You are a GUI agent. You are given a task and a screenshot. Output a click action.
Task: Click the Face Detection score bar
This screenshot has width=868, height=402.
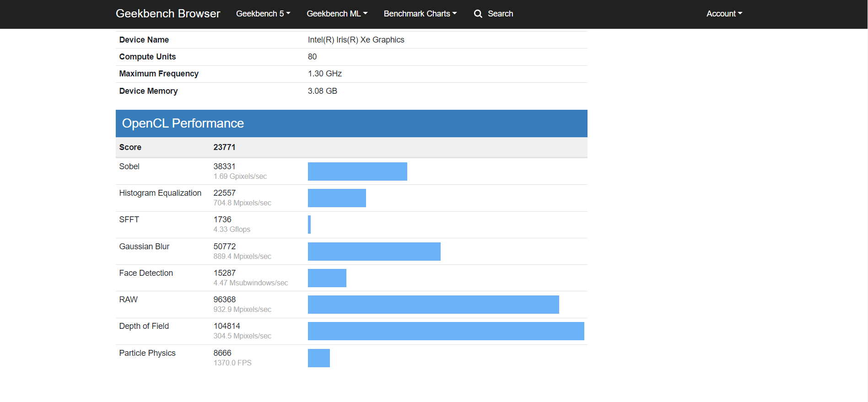(x=327, y=278)
